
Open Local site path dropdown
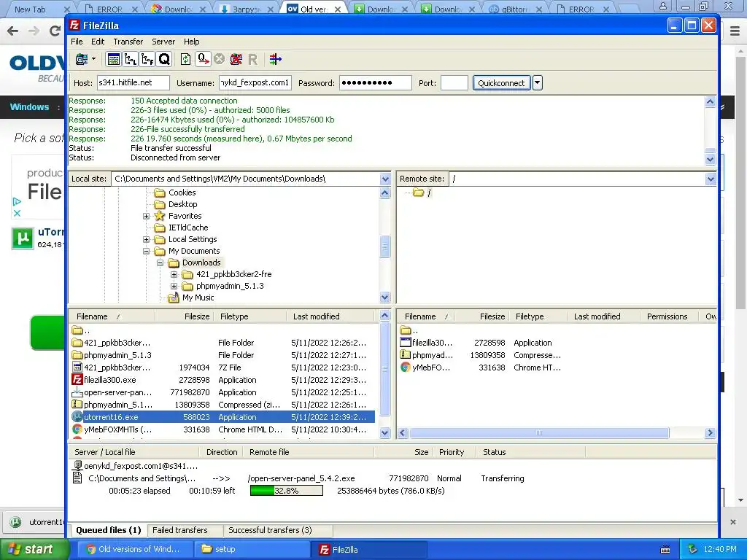pos(385,179)
